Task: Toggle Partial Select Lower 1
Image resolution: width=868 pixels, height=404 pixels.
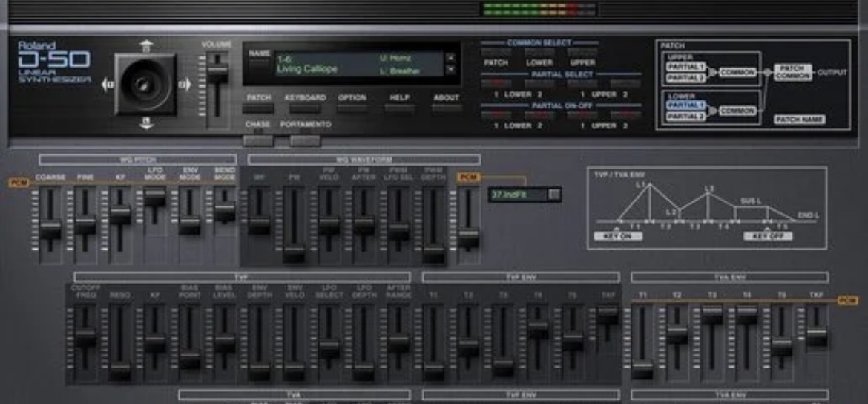Action: 496,84
